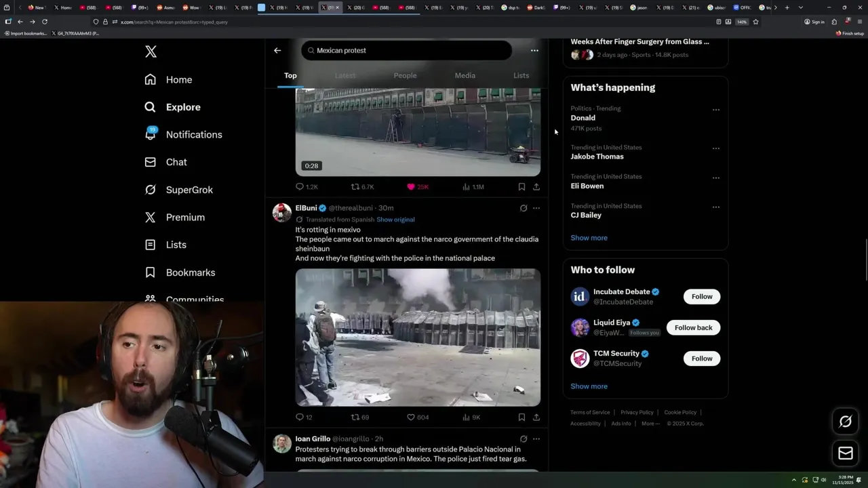Repost ElBuni post with 69 reposts

pos(359,418)
